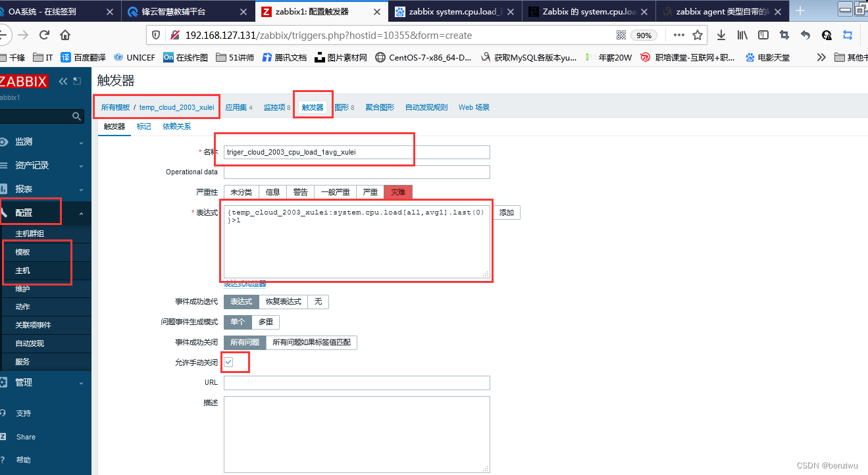868x475 pixels.
Task: Click the gear icon for 管理
Action: click(3, 382)
